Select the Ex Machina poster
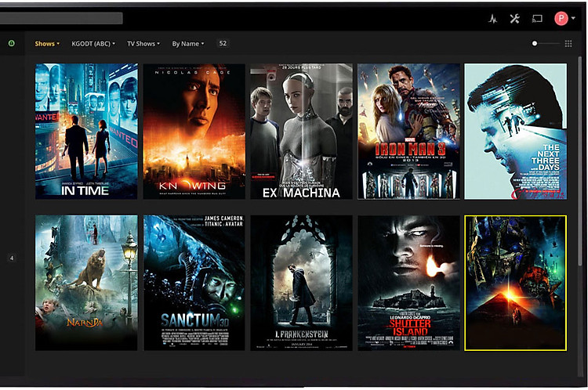 pyautogui.click(x=301, y=132)
